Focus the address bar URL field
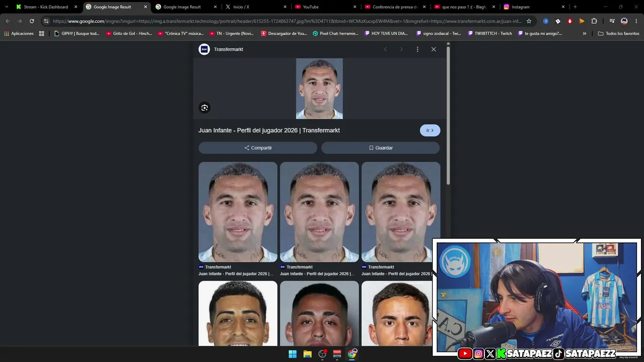Image resolution: width=644 pixels, height=362 pixels. pyautogui.click(x=287, y=21)
